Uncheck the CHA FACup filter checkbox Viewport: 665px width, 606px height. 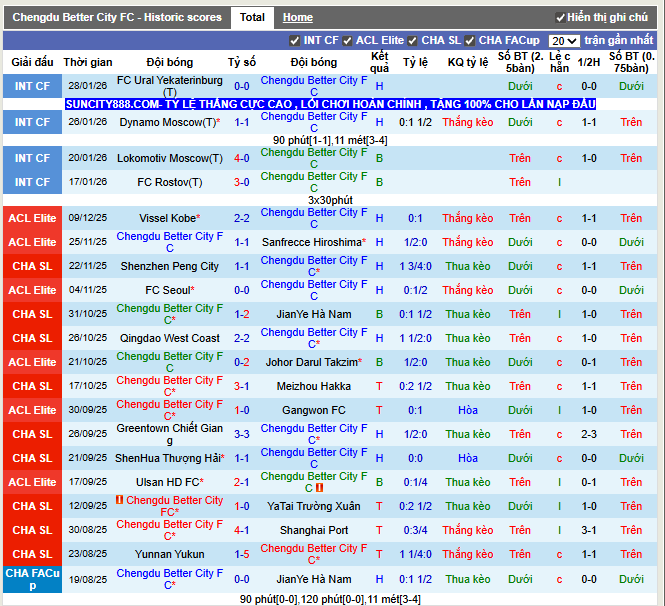[469, 41]
